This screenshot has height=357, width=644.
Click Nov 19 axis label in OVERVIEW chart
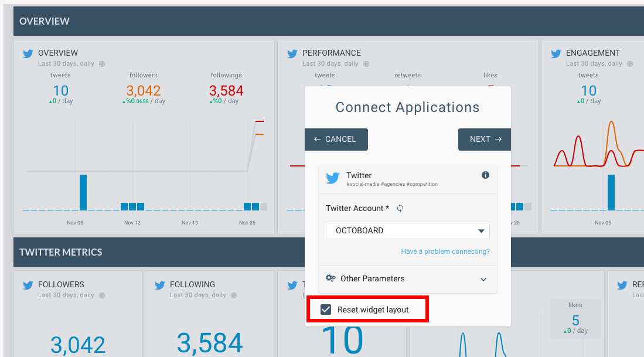pyautogui.click(x=190, y=223)
